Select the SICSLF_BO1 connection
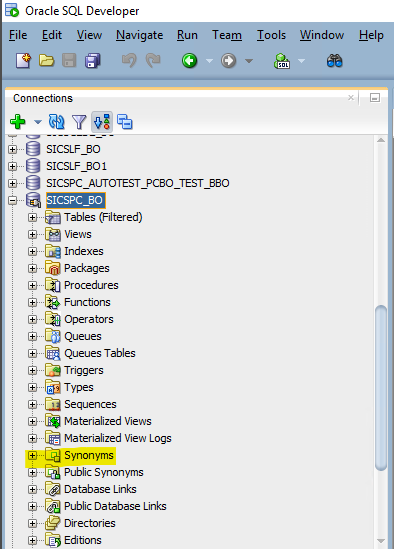The image size is (394, 549). click(x=76, y=166)
